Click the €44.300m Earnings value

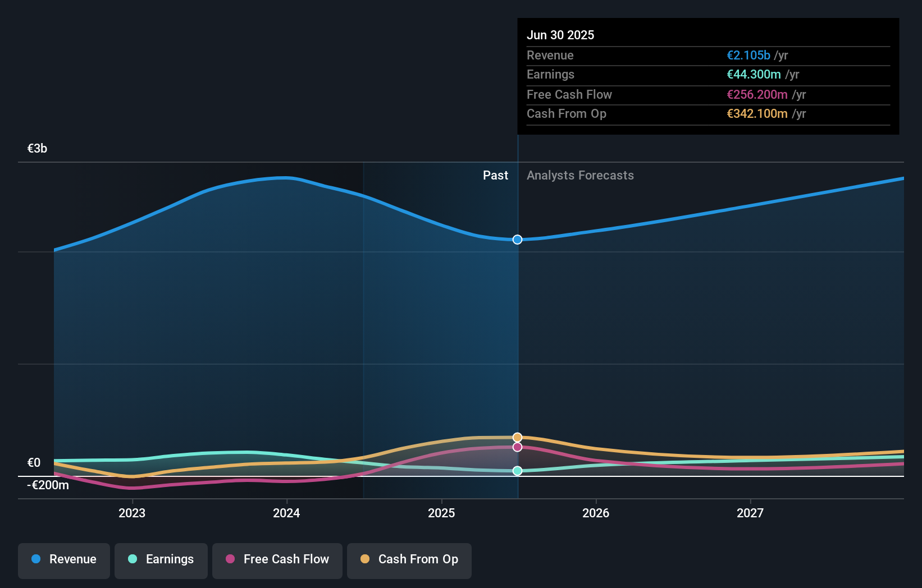[x=754, y=74]
